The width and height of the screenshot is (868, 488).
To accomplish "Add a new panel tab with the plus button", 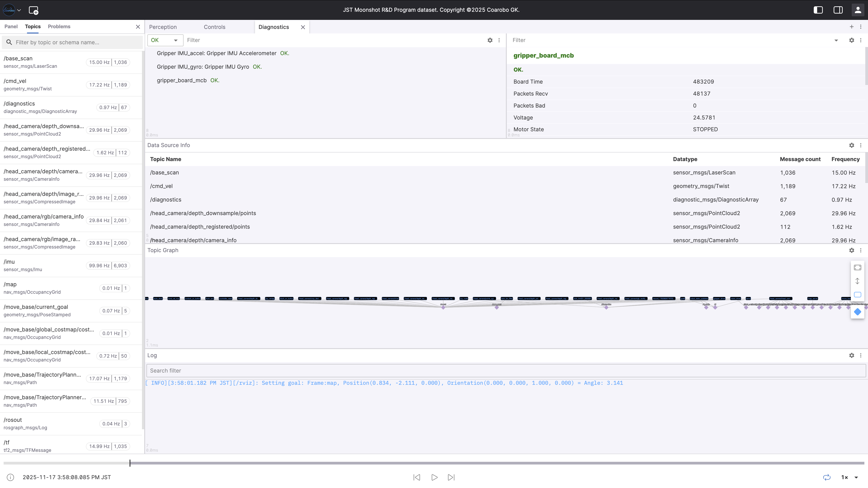I will point(851,27).
